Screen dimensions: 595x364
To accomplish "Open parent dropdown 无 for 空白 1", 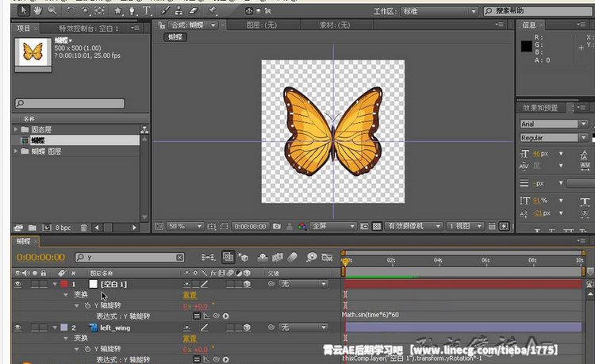I will point(303,284).
